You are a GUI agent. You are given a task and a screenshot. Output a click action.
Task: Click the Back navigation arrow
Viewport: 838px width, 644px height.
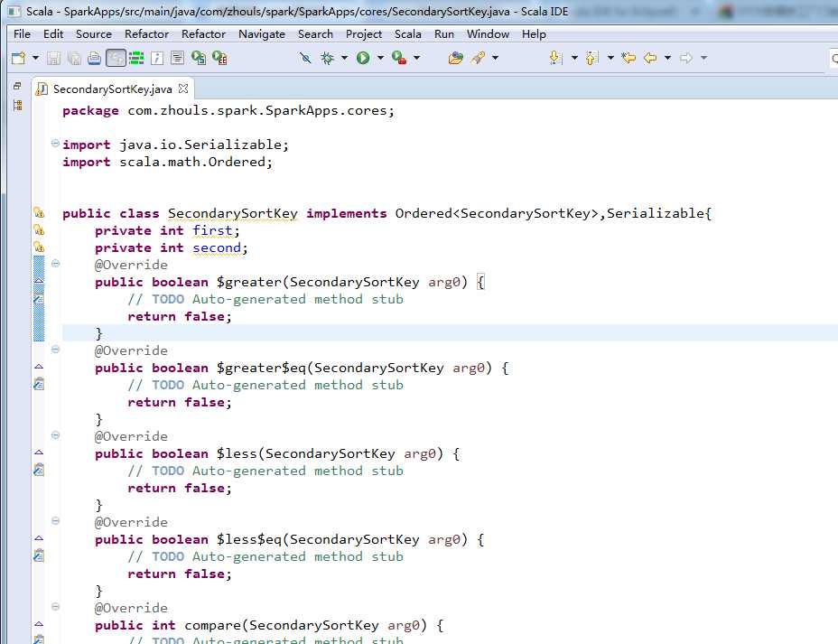point(650,58)
